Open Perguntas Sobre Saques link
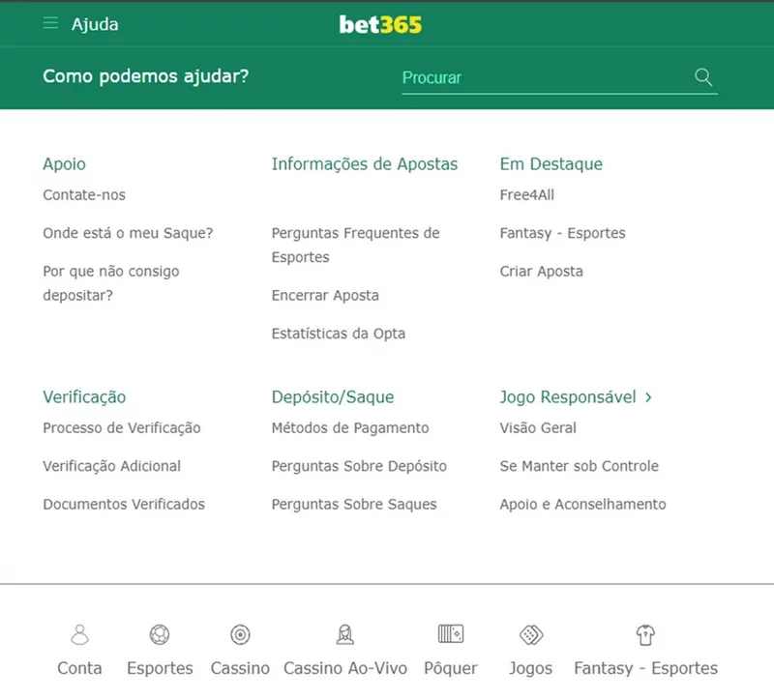 tap(354, 505)
